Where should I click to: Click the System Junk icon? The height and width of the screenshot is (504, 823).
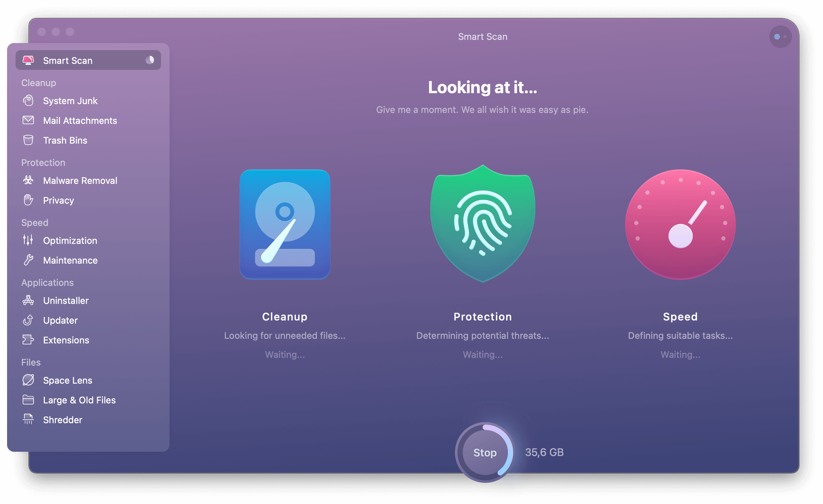[x=28, y=101]
